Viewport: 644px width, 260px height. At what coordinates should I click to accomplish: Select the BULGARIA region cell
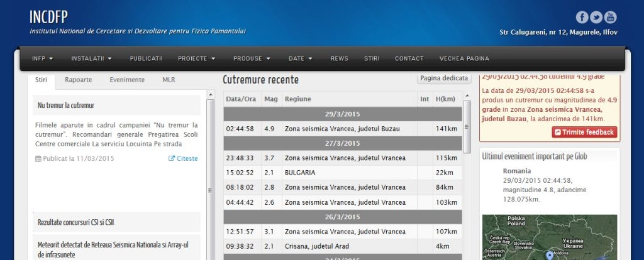click(349, 173)
